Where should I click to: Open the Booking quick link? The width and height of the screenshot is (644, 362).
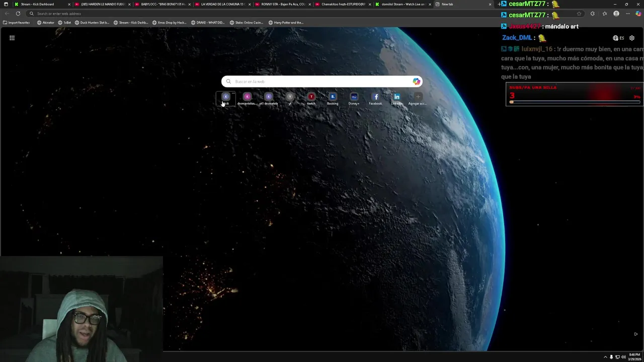tap(333, 99)
